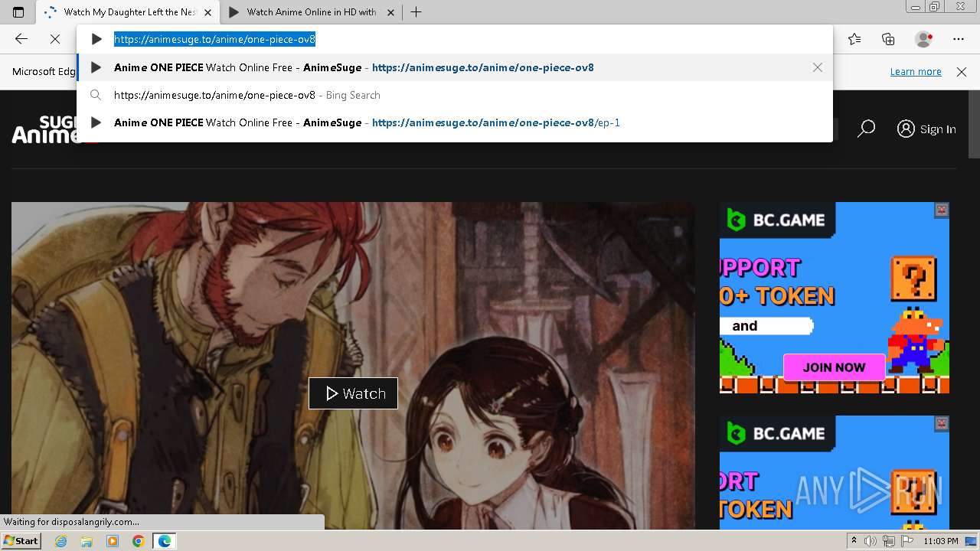Open File Explorer from the taskbar
The height and width of the screenshot is (551, 980).
[x=87, y=541]
